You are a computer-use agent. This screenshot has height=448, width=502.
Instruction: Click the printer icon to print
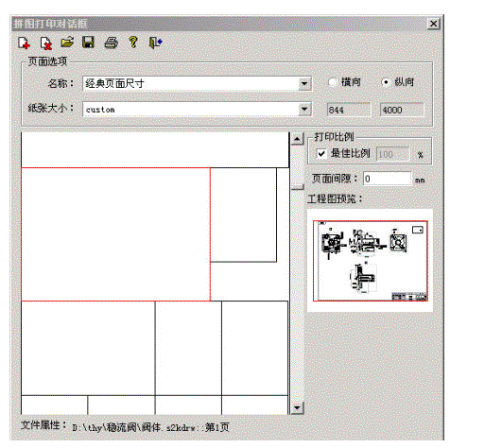click(x=112, y=43)
